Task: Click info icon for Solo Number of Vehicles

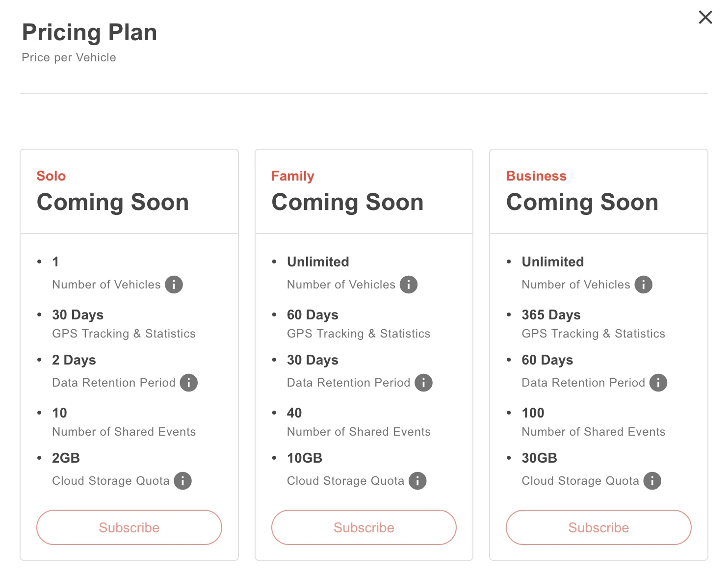Action: pyautogui.click(x=174, y=285)
